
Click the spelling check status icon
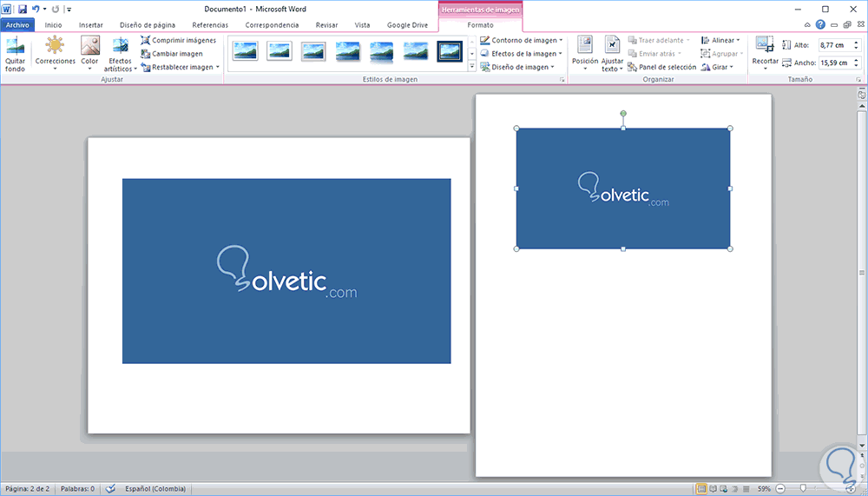tap(110, 489)
